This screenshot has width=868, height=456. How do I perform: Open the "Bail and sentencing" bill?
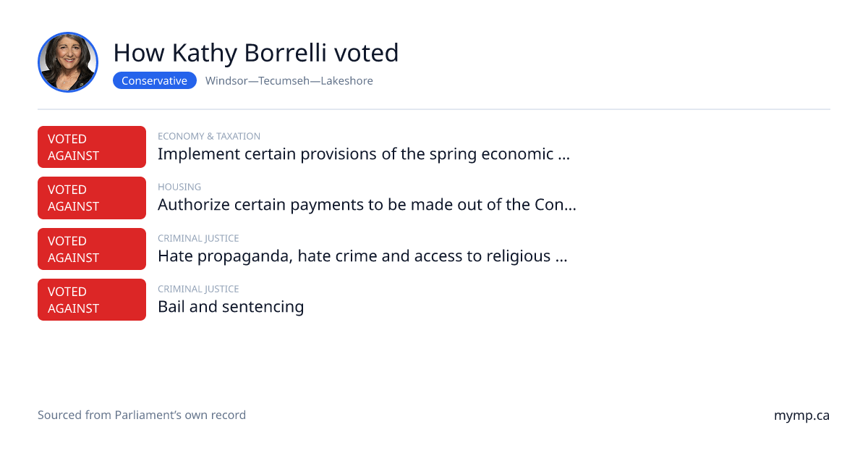click(231, 307)
